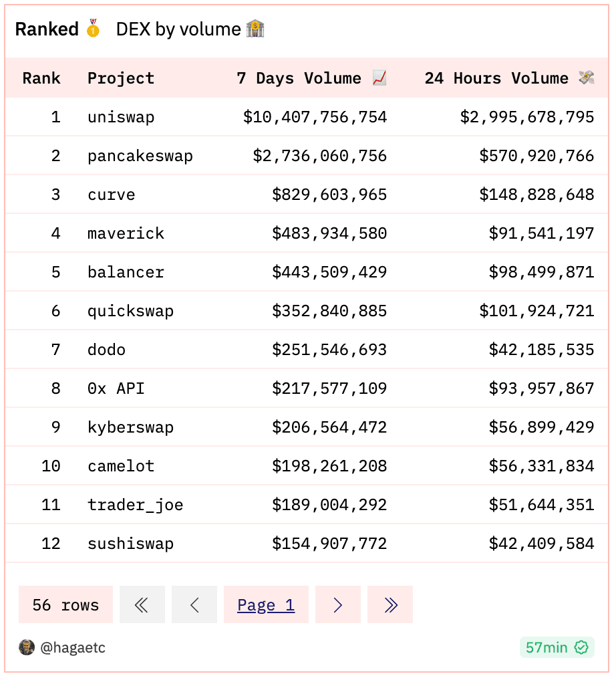Open the Page 1 selector

coord(266,605)
